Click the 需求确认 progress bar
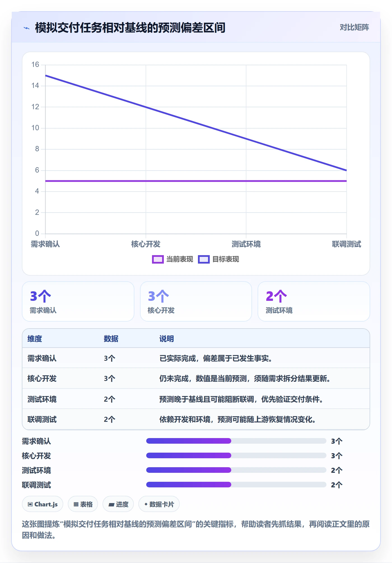Image resolution: width=392 pixels, height=563 pixels. pyautogui.click(x=236, y=441)
